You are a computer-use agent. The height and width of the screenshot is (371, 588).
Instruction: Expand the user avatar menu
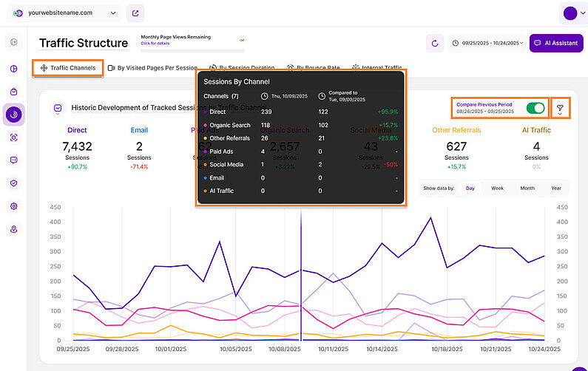(574, 13)
